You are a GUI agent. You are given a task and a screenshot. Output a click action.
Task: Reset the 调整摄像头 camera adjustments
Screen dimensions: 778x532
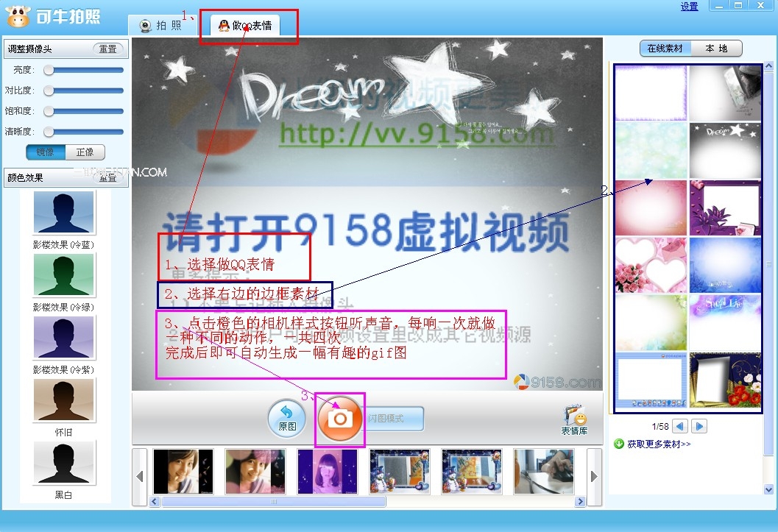click(x=107, y=49)
